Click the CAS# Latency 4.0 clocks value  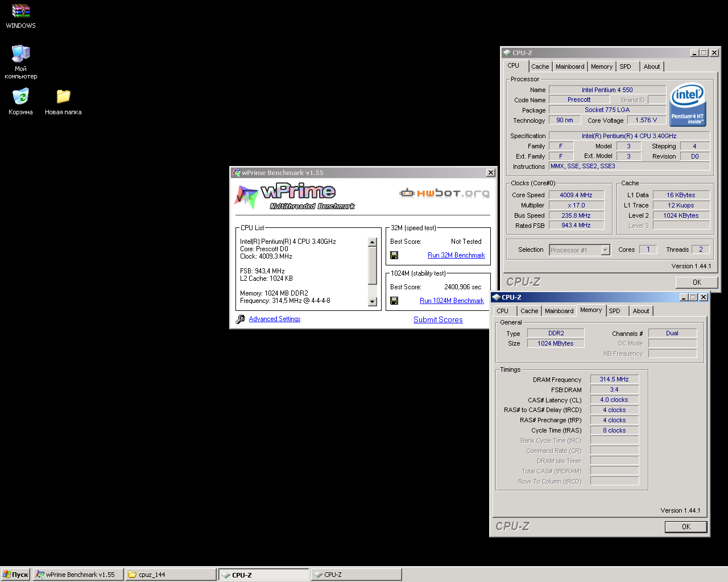614,400
